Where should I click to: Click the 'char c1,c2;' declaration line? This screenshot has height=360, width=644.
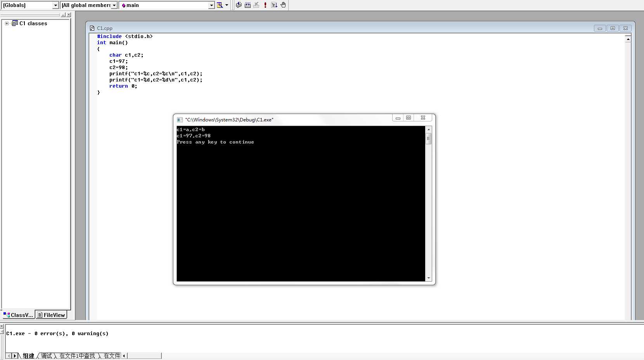click(126, 55)
